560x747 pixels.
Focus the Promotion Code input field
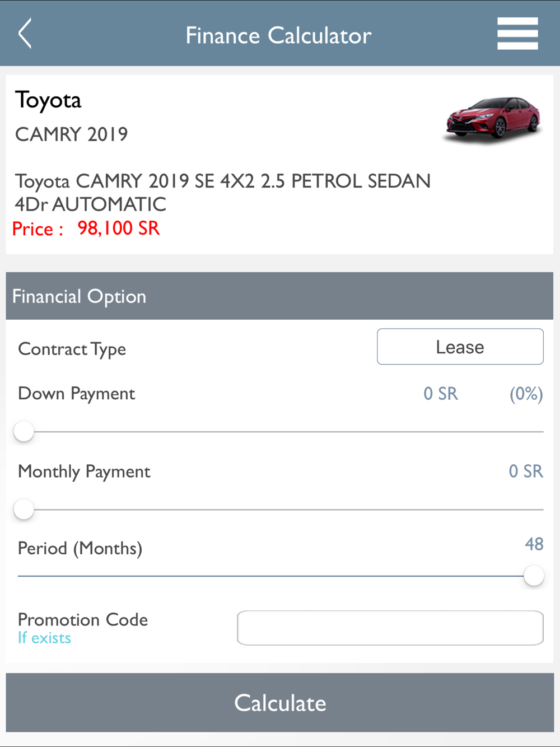(390, 628)
